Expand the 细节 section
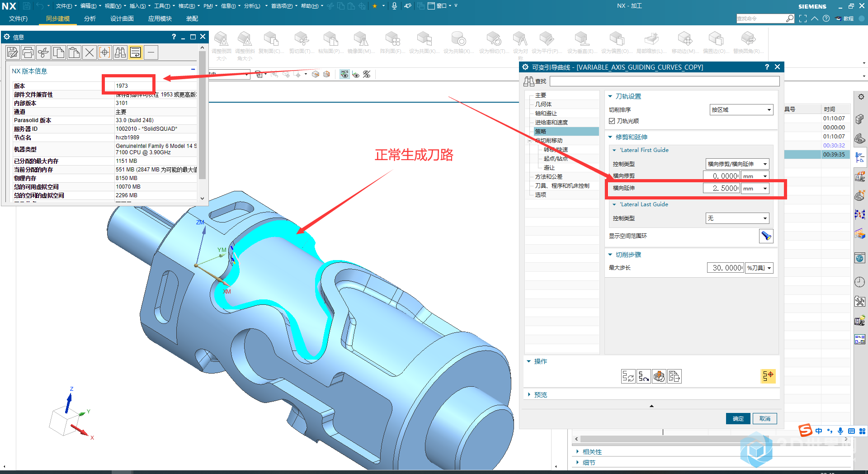The width and height of the screenshot is (868, 474). [x=577, y=462]
